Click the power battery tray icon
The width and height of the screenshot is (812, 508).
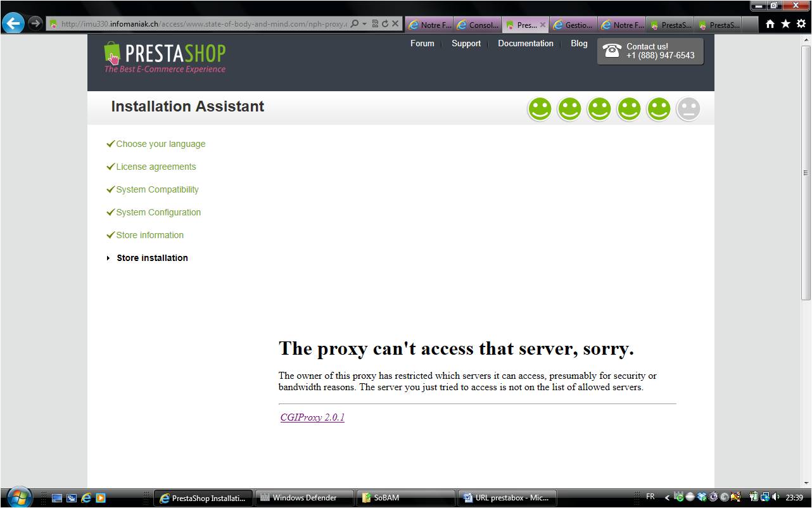pyautogui.click(x=754, y=497)
